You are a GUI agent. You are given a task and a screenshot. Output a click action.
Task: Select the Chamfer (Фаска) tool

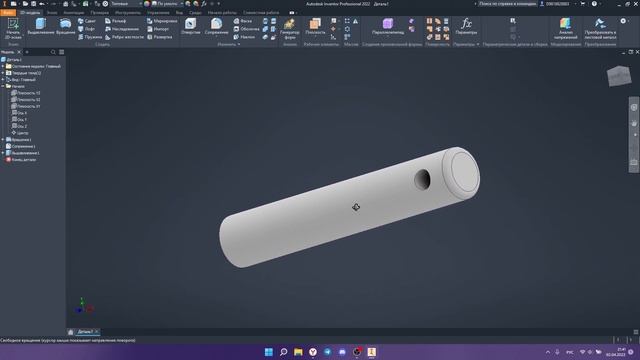pos(243,21)
